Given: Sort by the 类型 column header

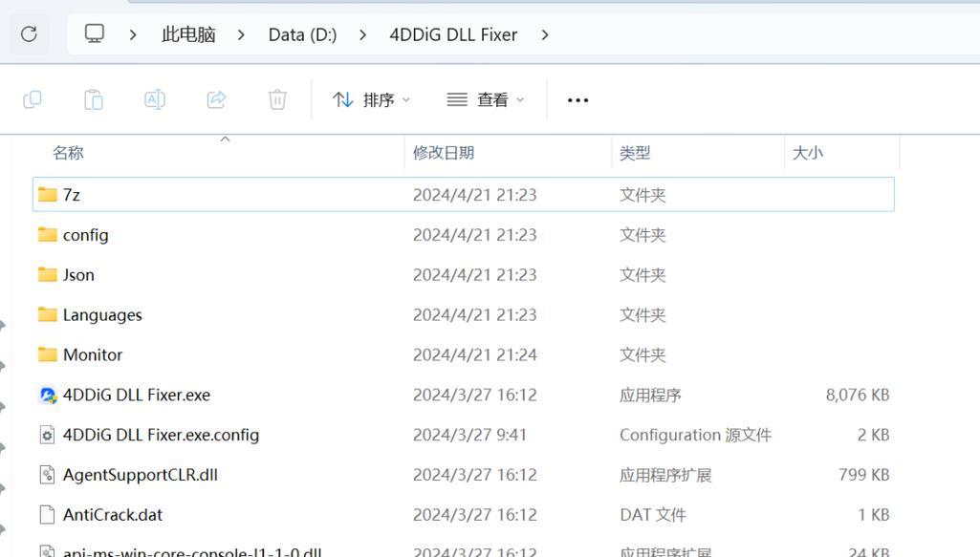Looking at the screenshot, I should 635,152.
